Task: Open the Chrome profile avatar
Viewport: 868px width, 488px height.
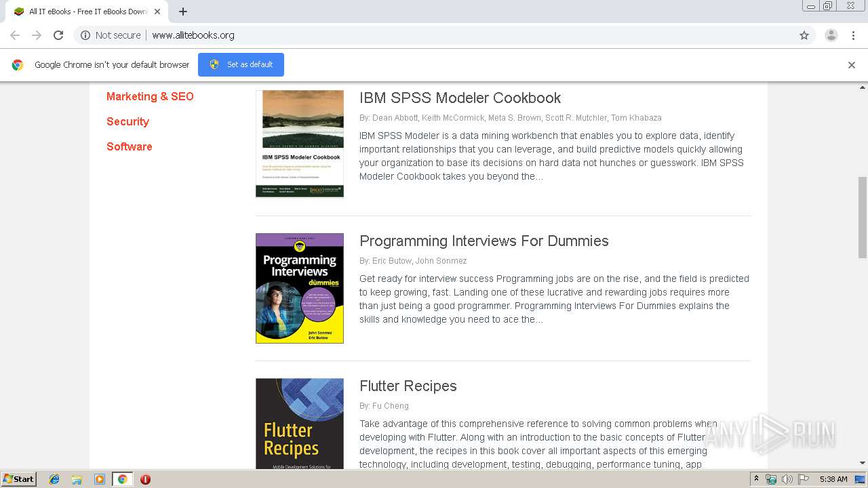Action: point(831,35)
